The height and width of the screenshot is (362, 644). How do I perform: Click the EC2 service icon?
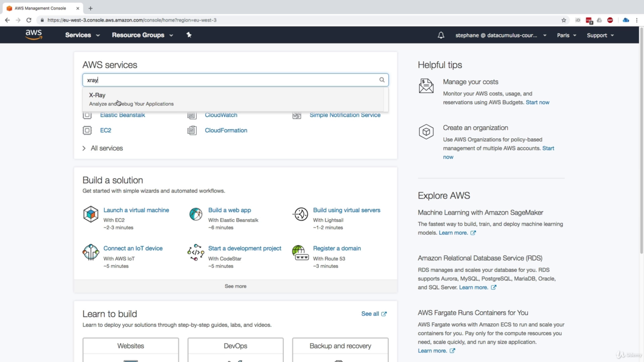87,130
